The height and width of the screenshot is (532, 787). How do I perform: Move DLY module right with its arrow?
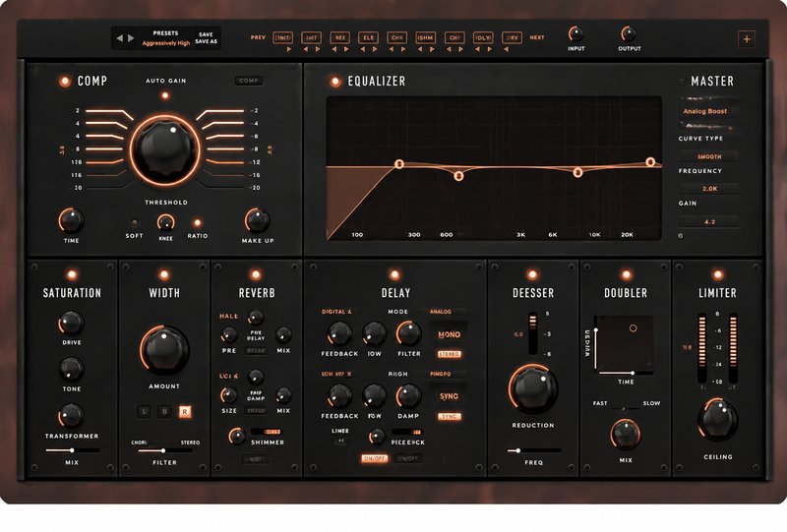pyautogui.click(x=489, y=49)
